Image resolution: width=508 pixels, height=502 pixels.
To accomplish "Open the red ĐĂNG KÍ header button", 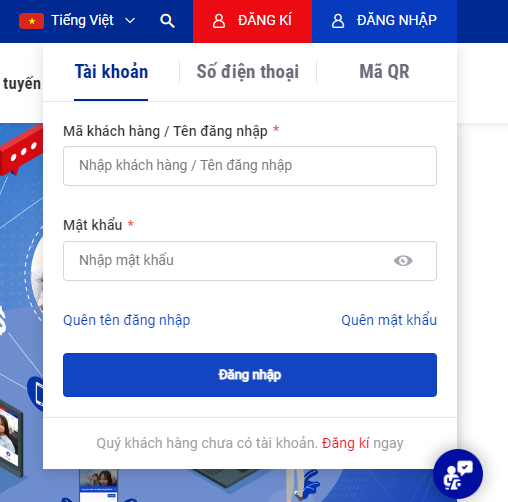I will (252, 21).
